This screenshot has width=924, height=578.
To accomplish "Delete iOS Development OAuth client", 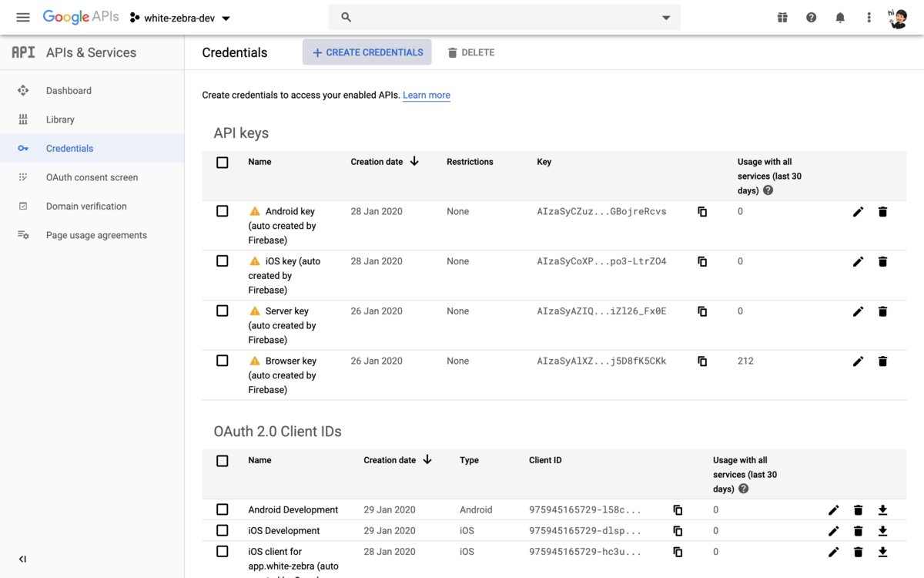I will tap(858, 530).
